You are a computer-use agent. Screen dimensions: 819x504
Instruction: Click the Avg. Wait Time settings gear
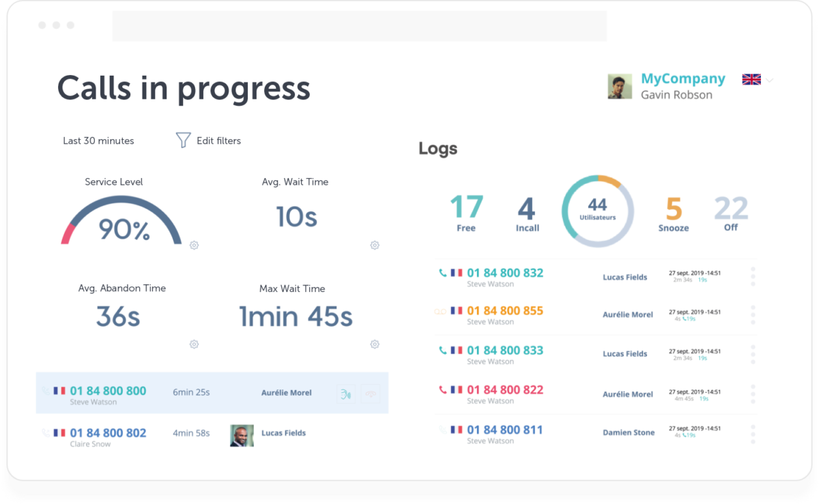point(375,246)
